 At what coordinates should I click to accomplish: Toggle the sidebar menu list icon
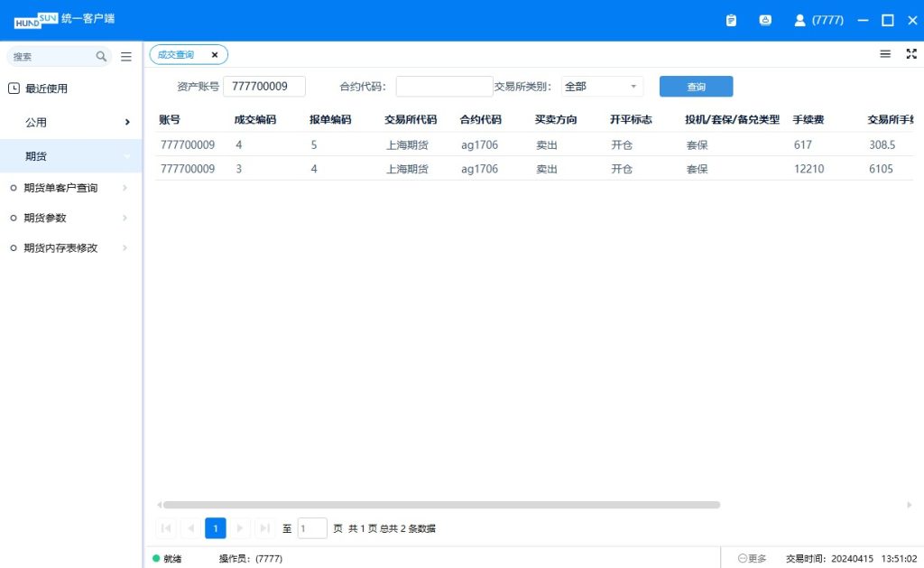[x=126, y=56]
